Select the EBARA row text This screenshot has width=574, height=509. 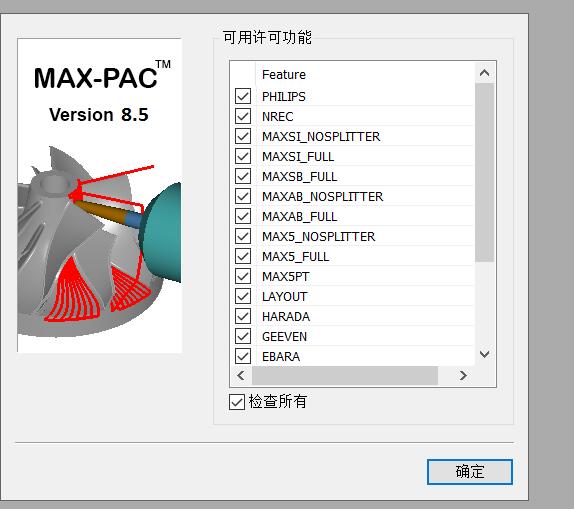coord(281,356)
